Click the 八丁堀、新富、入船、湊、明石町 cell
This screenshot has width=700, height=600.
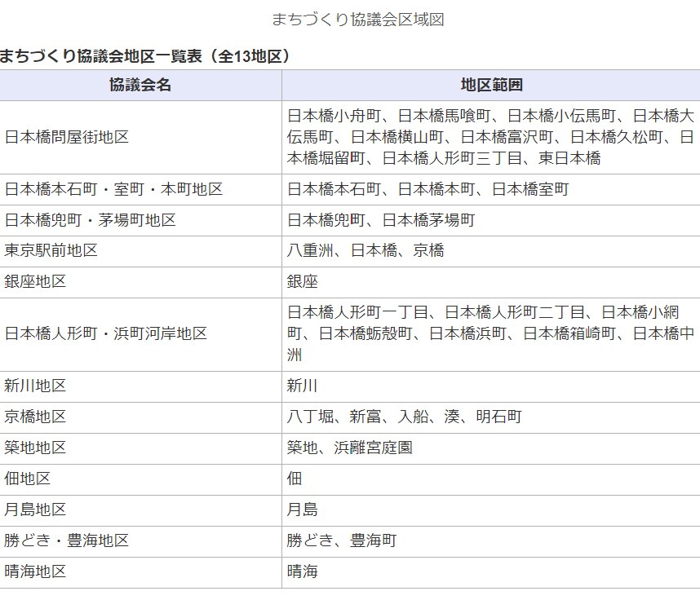coord(404,417)
